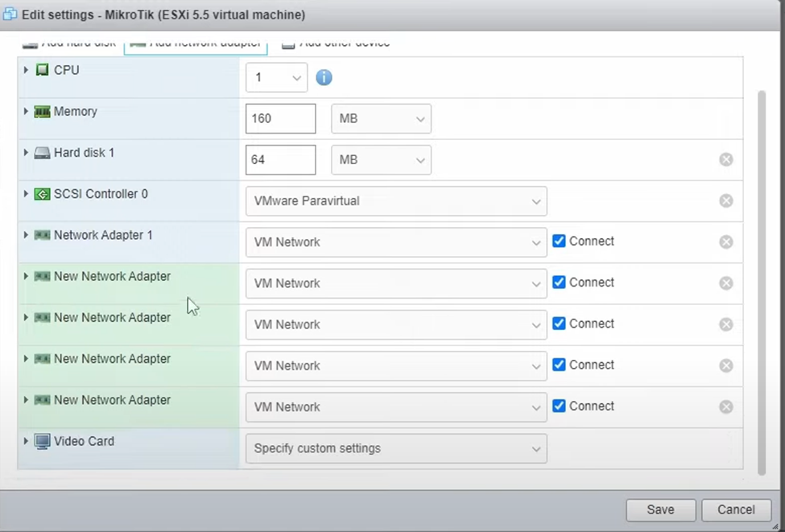Open the Video Card custom settings dropdown

pyautogui.click(x=395, y=448)
